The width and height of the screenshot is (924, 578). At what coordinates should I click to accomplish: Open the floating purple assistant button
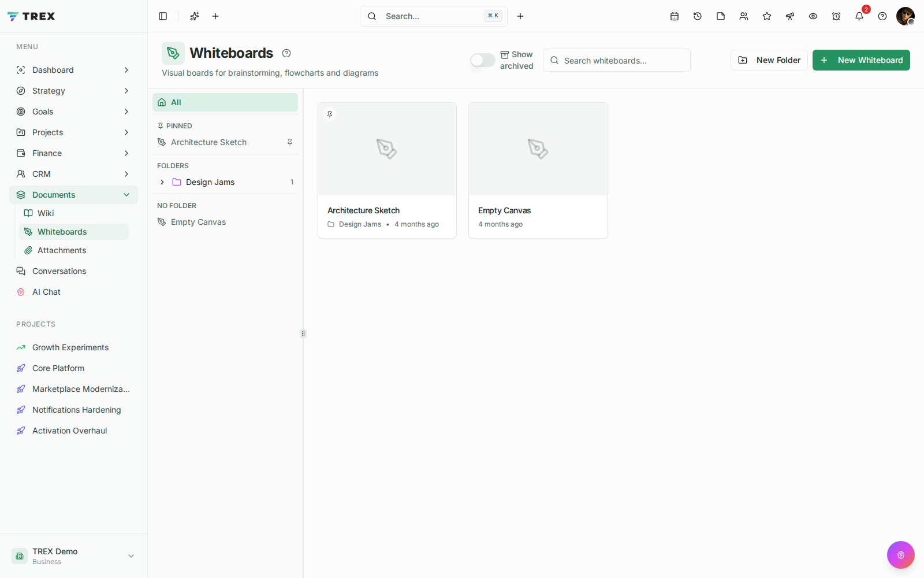[x=901, y=555]
